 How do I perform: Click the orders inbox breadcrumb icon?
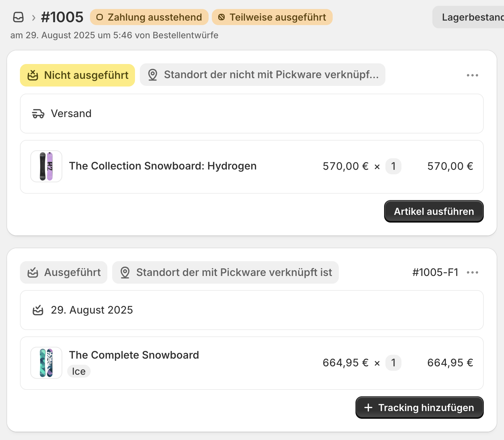[18, 17]
